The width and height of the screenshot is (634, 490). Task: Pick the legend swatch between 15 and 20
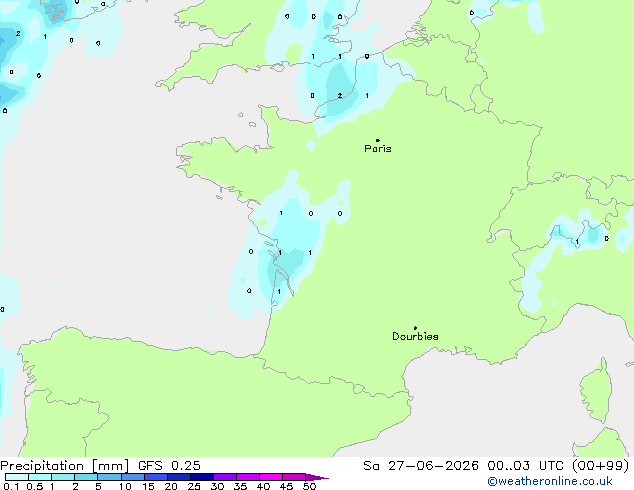coord(155,477)
